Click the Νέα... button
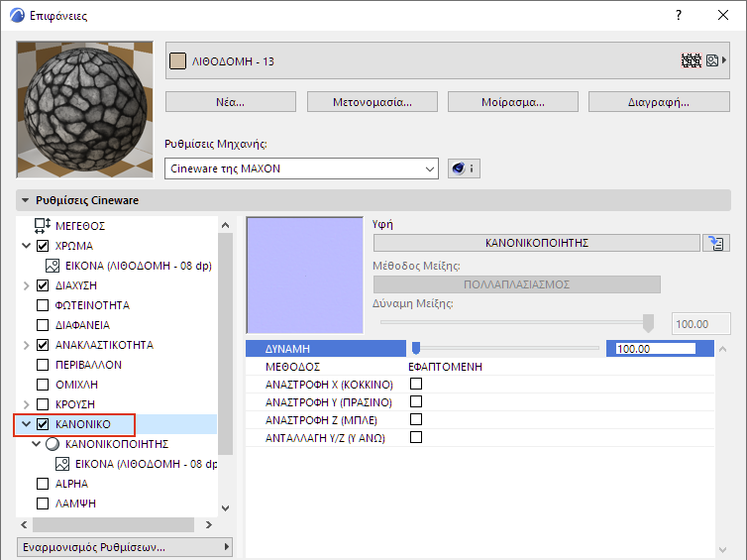The height and width of the screenshot is (560, 747). [231, 102]
